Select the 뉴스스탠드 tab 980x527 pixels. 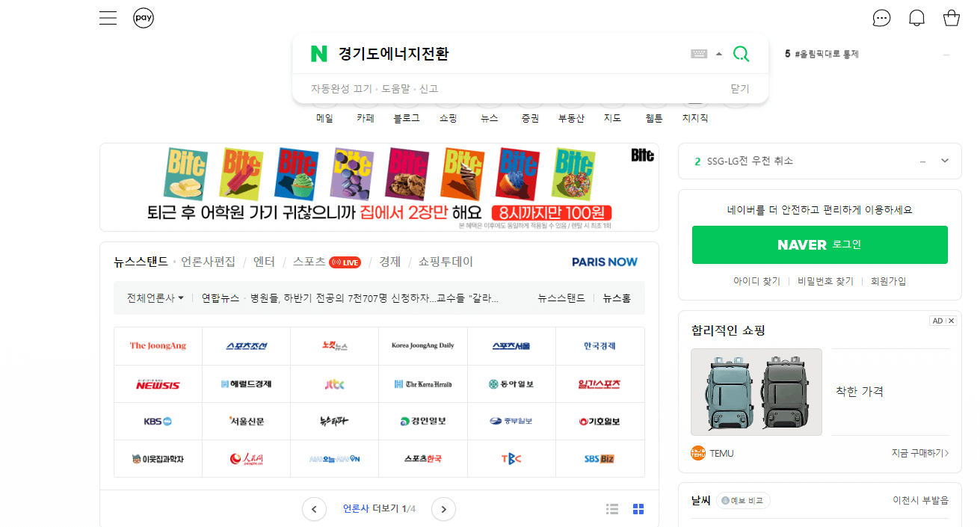point(141,262)
